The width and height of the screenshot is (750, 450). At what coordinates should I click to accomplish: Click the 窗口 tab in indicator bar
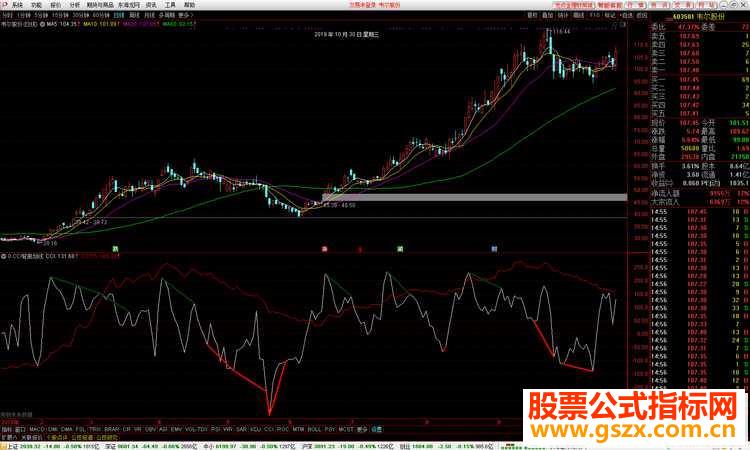click(20, 429)
